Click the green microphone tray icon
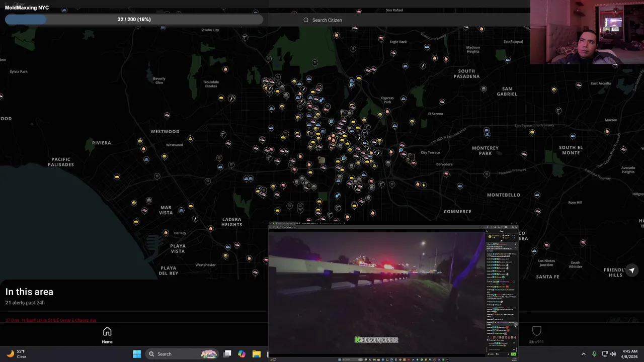This screenshot has height=362, width=644. 594,354
